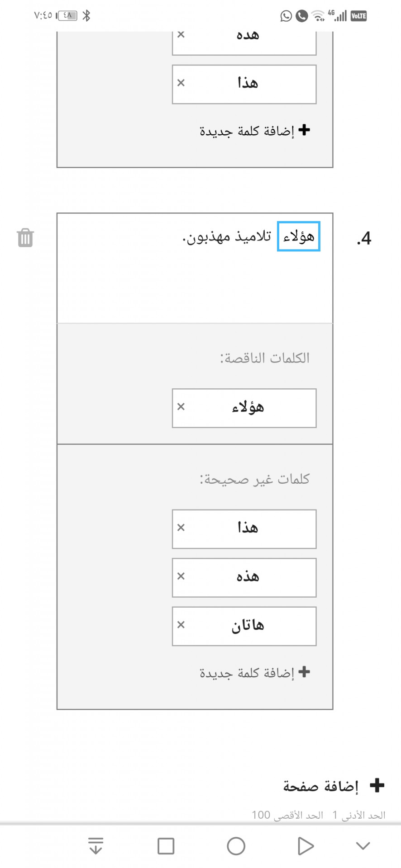The height and width of the screenshot is (868, 401).
Task: Remove the missing word هؤلاء chip
Action: pyautogui.click(x=181, y=407)
